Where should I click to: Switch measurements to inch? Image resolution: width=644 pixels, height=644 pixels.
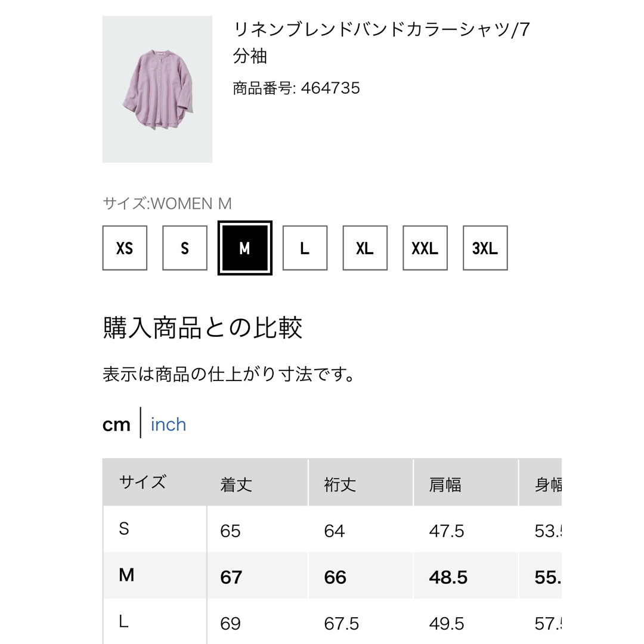tap(168, 425)
